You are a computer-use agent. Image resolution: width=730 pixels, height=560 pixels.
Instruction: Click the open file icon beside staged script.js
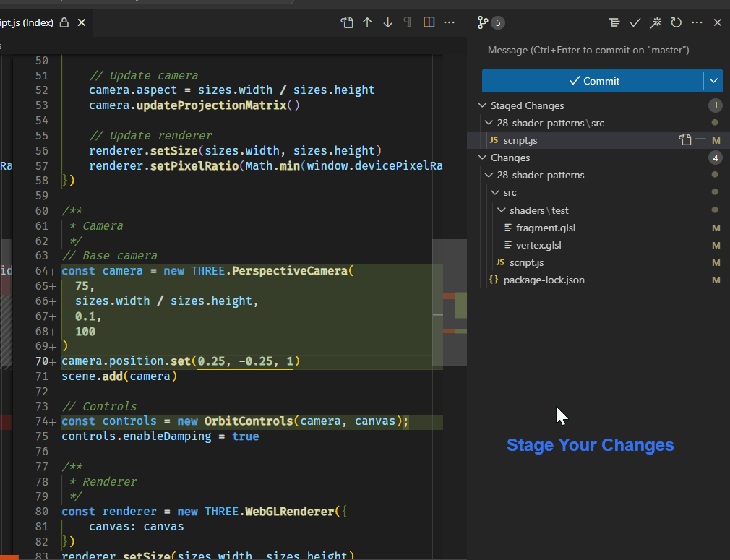pos(684,139)
